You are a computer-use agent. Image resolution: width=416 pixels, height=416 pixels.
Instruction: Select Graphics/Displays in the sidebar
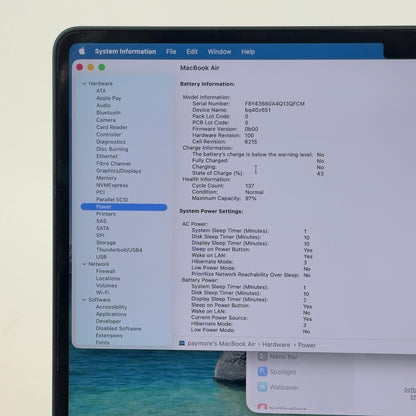click(119, 171)
